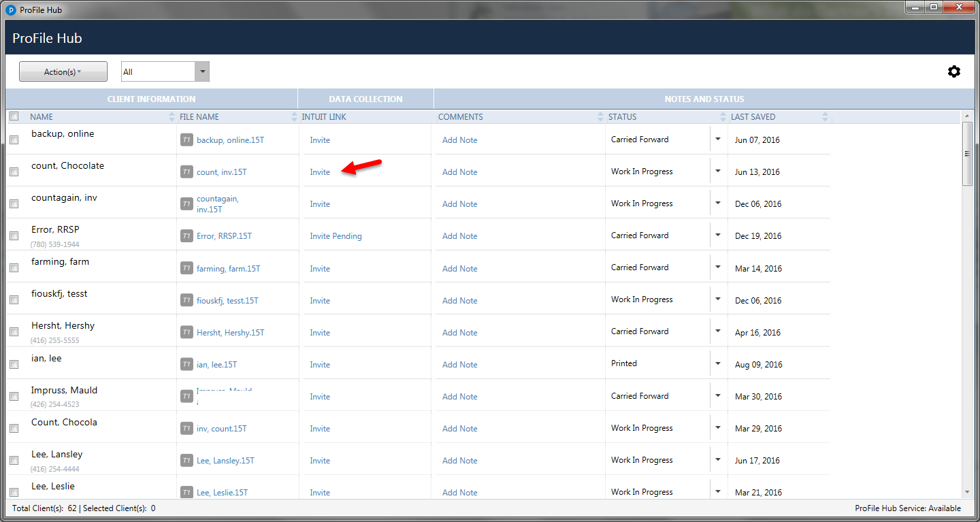Click Invite link for count, Chocolate
Image resolution: width=980 pixels, height=522 pixels.
click(320, 172)
